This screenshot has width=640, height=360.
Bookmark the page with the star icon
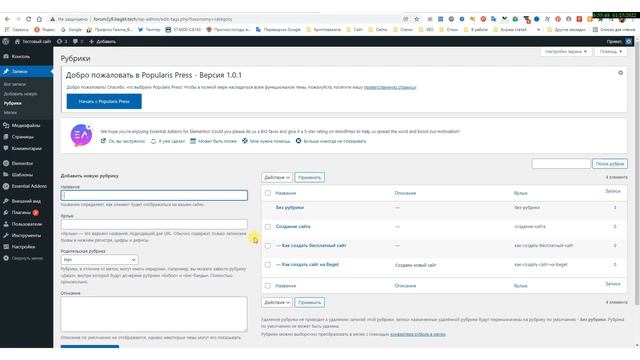pos(417,19)
